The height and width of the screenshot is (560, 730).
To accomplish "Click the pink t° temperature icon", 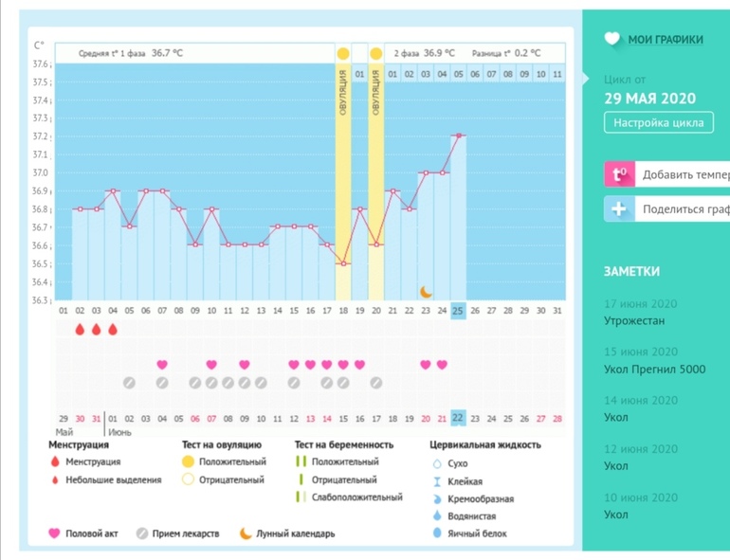I will tap(619, 174).
